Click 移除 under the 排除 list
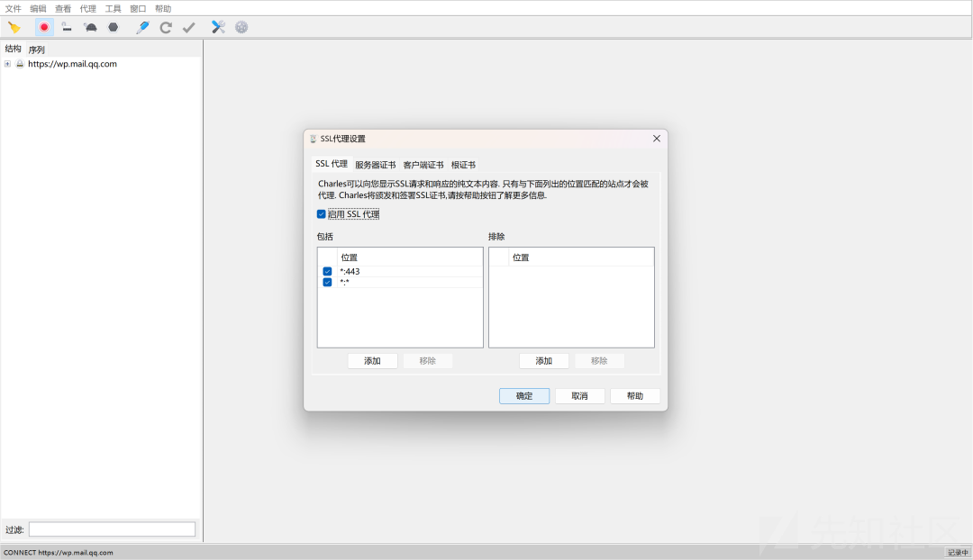Image resolution: width=973 pixels, height=560 pixels. pyautogui.click(x=599, y=361)
